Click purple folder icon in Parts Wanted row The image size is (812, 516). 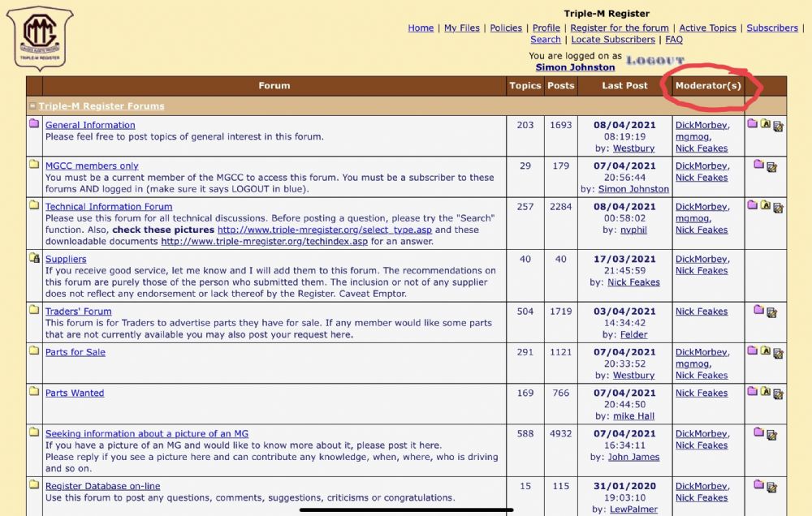coord(753,392)
